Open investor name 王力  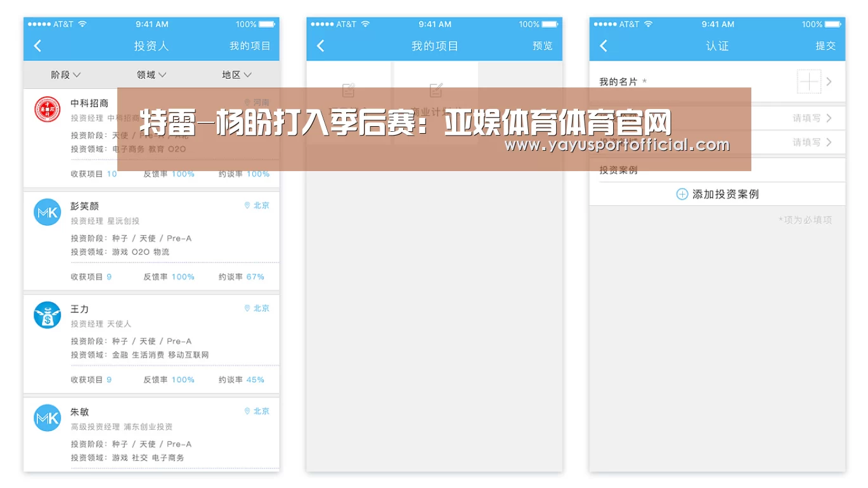coord(79,309)
